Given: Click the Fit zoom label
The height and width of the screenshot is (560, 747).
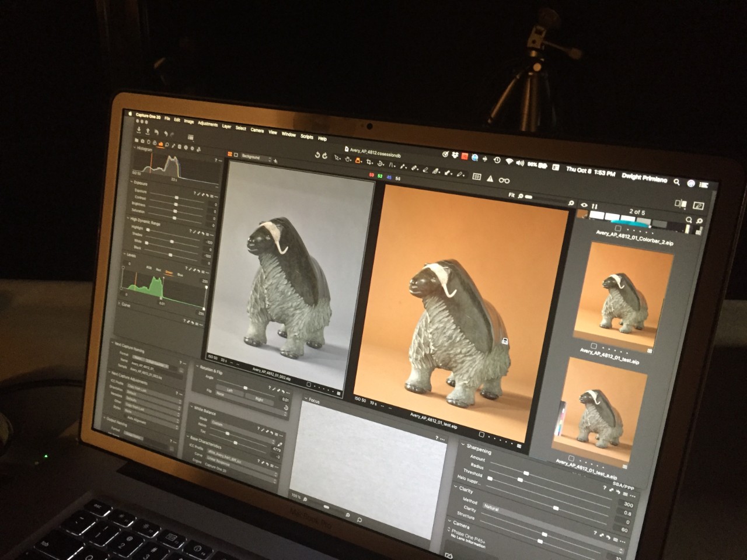Looking at the screenshot, I should click(x=511, y=195).
